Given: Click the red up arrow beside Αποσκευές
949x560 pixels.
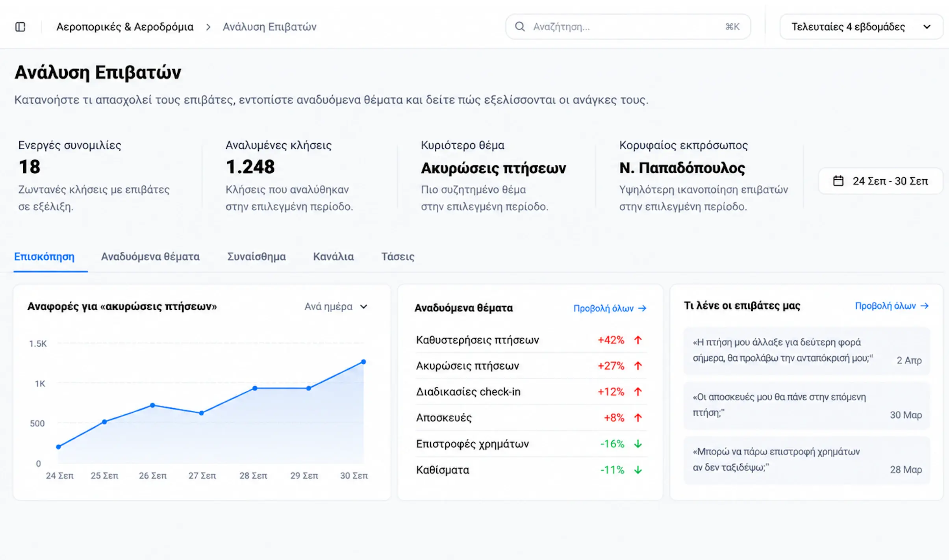Looking at the screenshot, I should pos(638,417).
